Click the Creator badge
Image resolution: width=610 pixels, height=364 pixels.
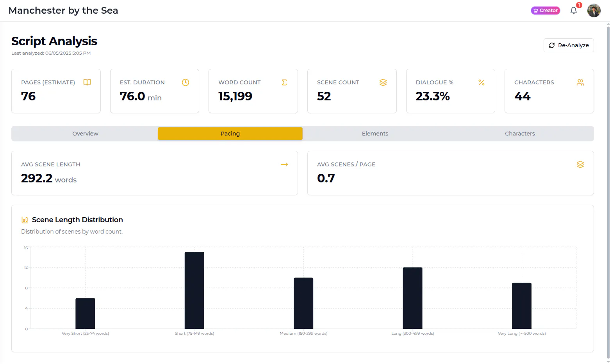coord(545,11)
